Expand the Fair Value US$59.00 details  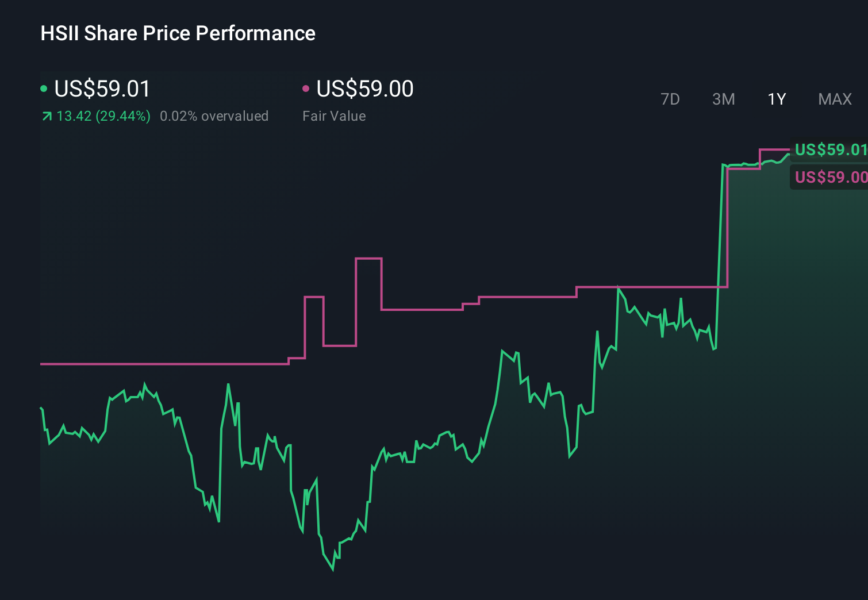[x=364, y=89]
